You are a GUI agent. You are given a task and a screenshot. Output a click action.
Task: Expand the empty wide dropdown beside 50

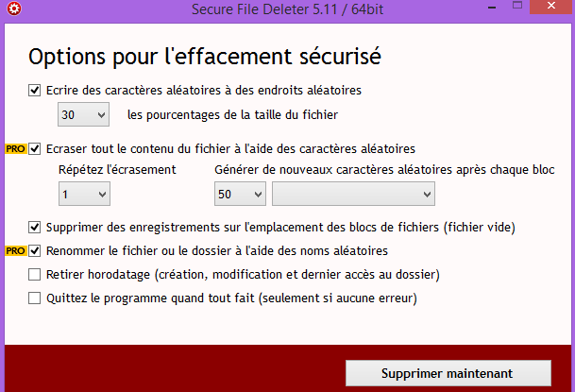[x=353, y=194]
